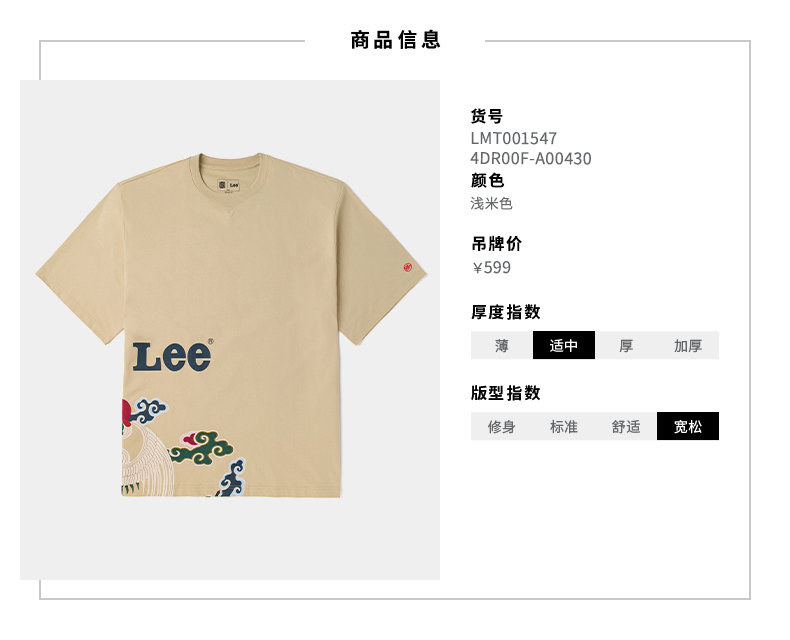Click the red seal emblem on the sleeve

(x=408, y=267)
